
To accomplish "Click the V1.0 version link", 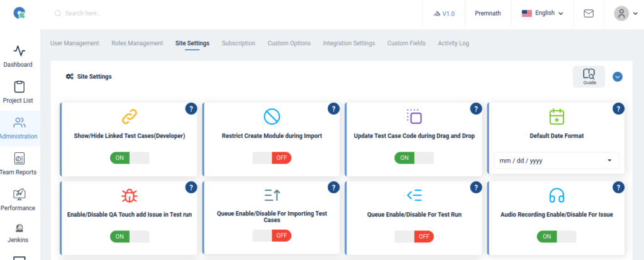I will click(x=444, y=13).
